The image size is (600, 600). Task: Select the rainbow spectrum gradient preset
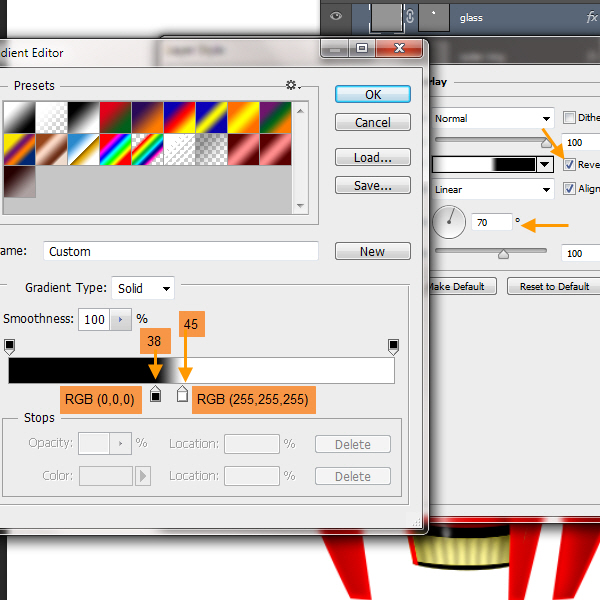117,149
